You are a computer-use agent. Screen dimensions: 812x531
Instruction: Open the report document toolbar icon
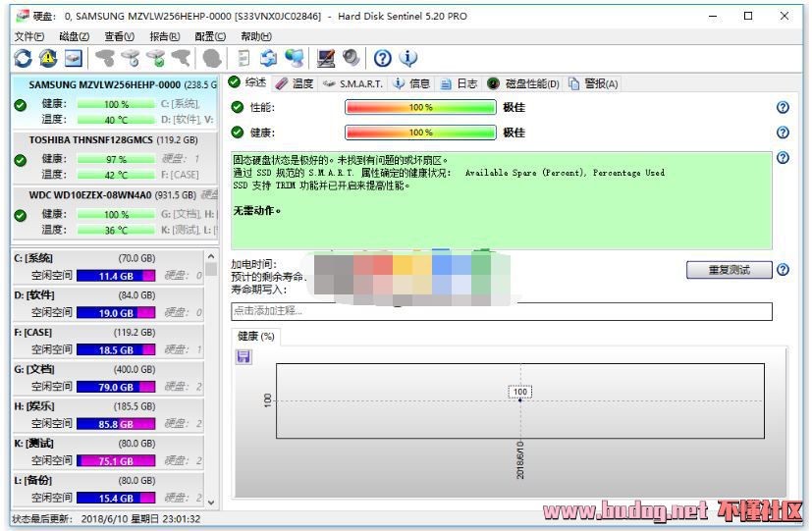(244, 59)
